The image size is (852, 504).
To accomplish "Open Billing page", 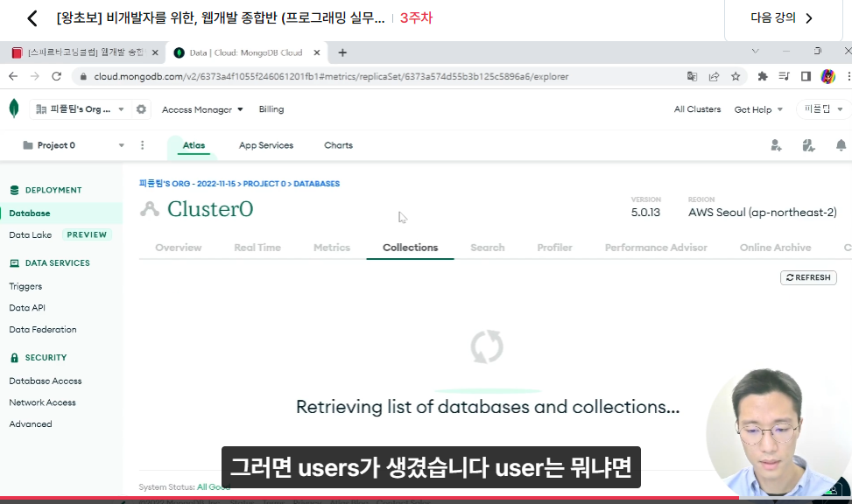I will click(x=271, y=109).
